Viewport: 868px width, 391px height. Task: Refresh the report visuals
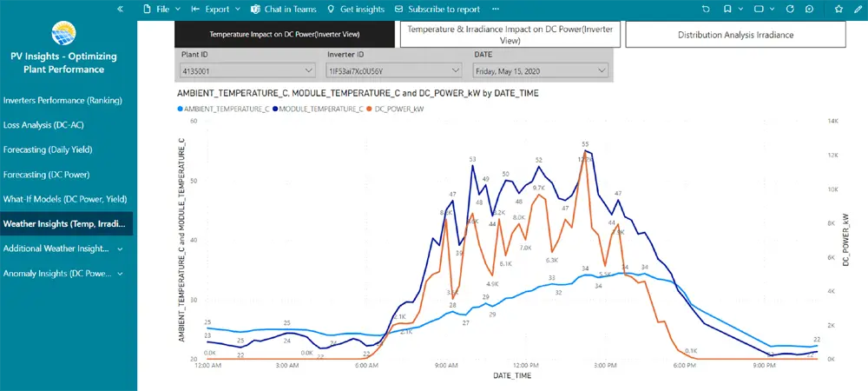click(x=789, y=9)
